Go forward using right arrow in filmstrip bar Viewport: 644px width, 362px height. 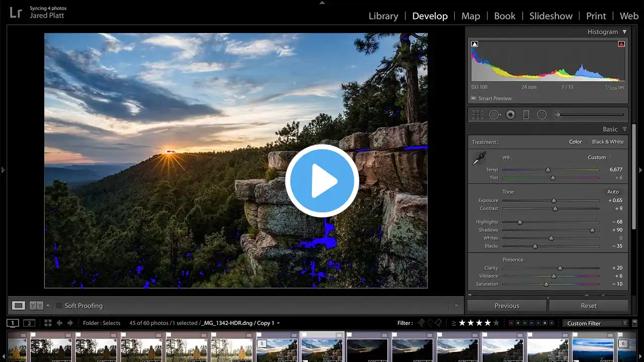click(70, 323)
